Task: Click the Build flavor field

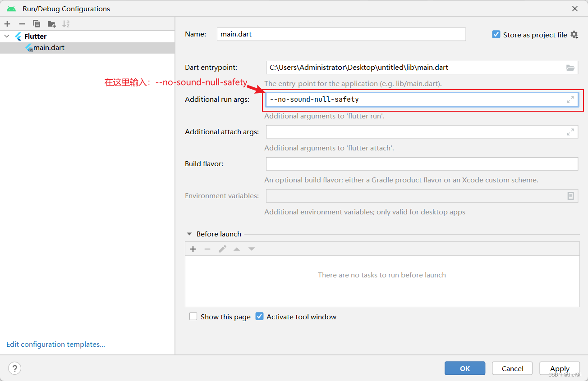Action: click(422, 163)
